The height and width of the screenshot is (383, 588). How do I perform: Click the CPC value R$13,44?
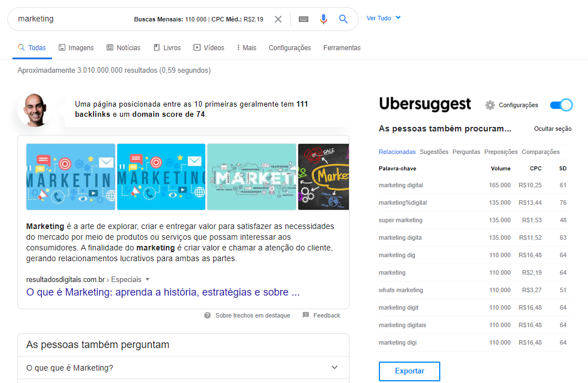[530, 202]
